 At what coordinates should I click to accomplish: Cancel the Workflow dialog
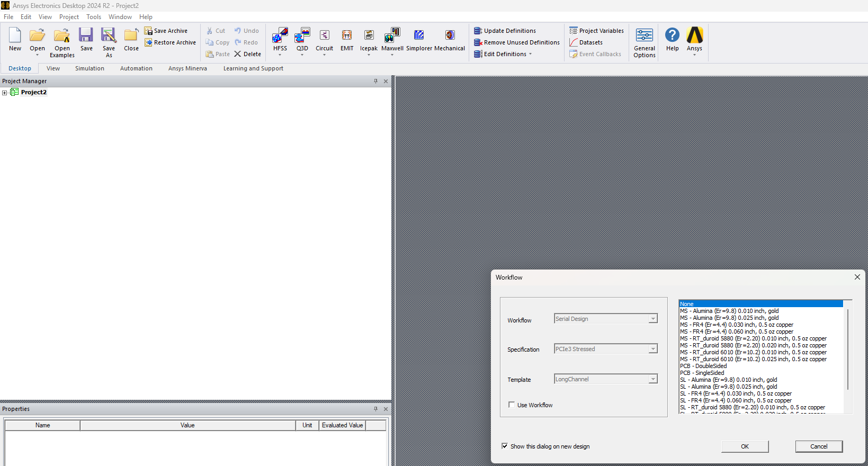818,446
